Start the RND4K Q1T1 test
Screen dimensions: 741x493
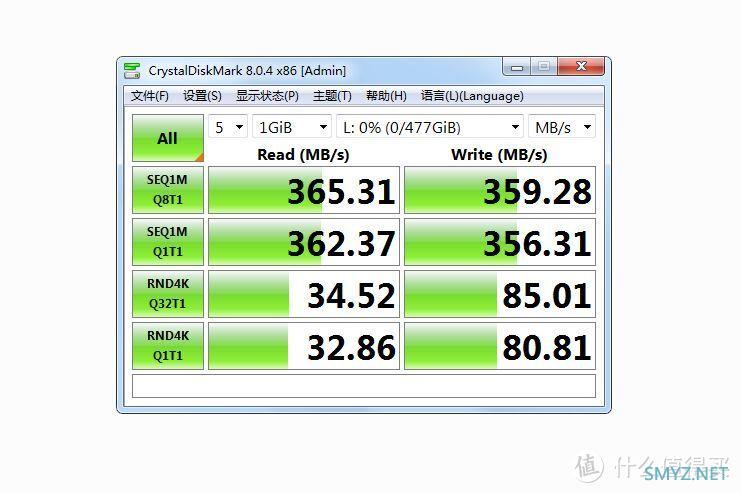click(168, 346)
